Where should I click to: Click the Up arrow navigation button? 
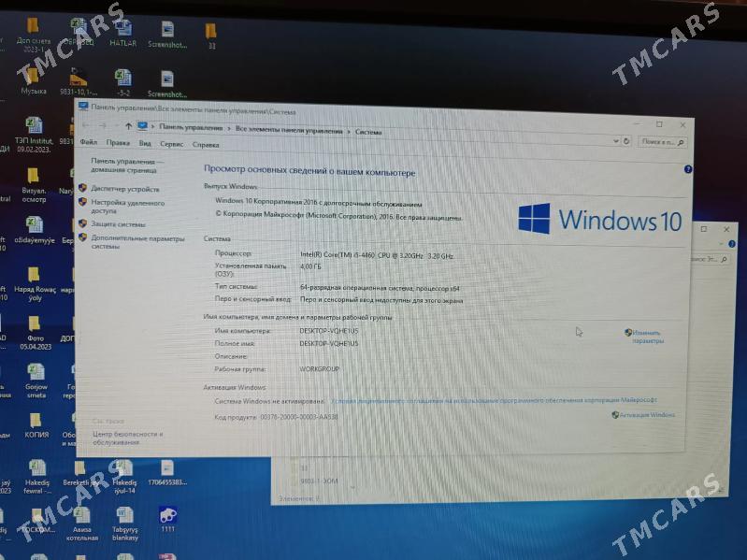(x=128, y=126)
